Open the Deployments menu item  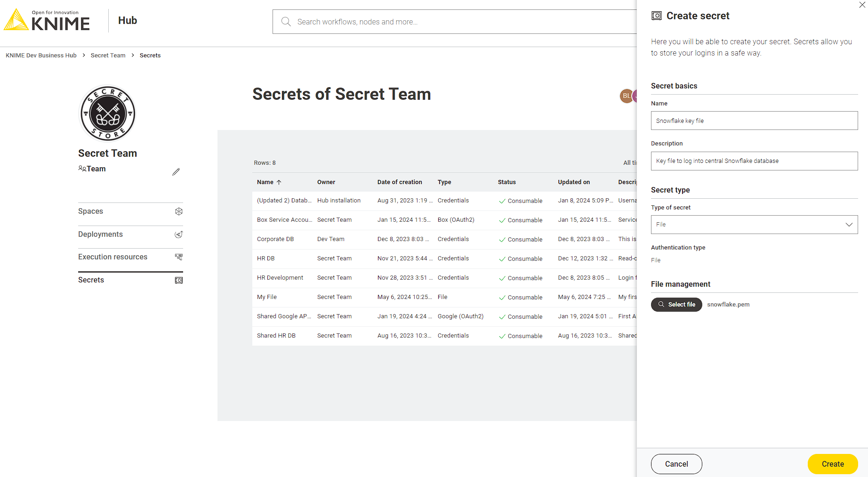point(130,234)
